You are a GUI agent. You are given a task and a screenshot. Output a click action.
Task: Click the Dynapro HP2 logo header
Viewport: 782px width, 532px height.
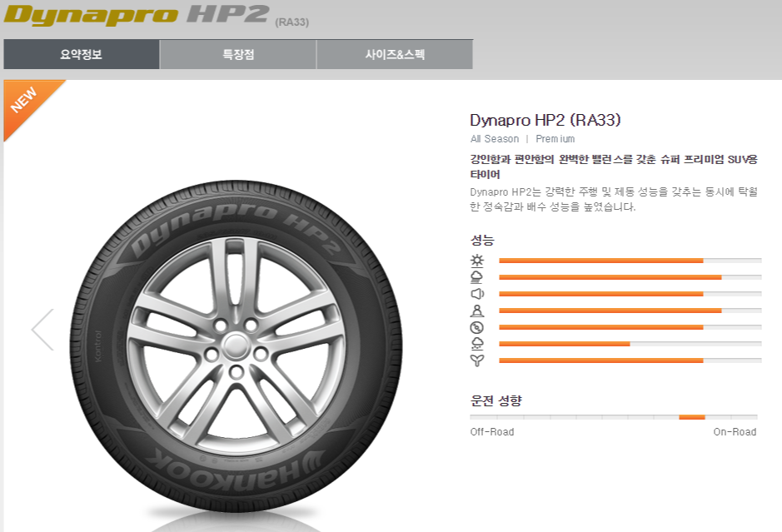(x=136, y=14)
